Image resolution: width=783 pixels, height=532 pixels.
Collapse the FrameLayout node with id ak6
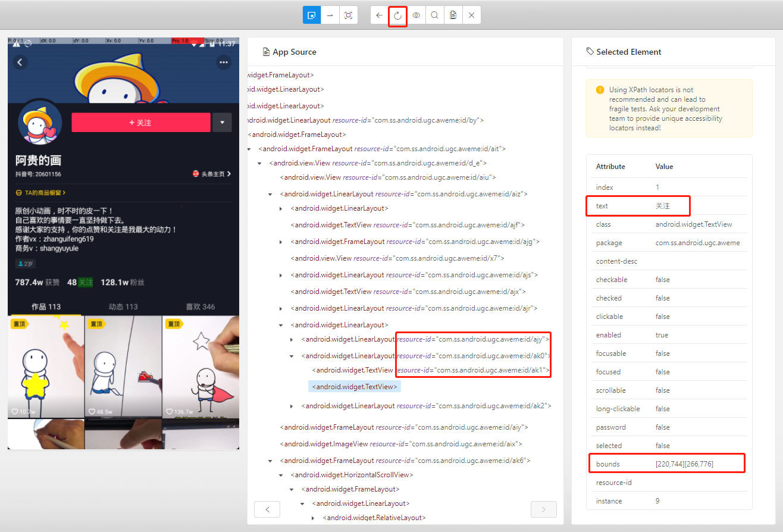(x=270, y=461)
